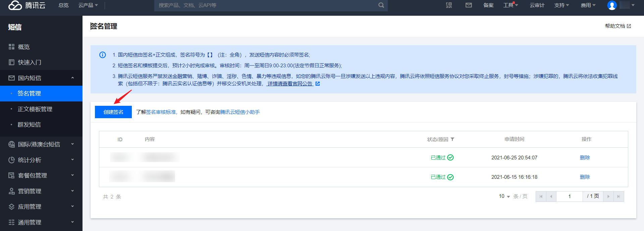Click the 套餐包管理 sidebar icon
The height and width of the screenshot is (231, 644).
coord(11,175)
